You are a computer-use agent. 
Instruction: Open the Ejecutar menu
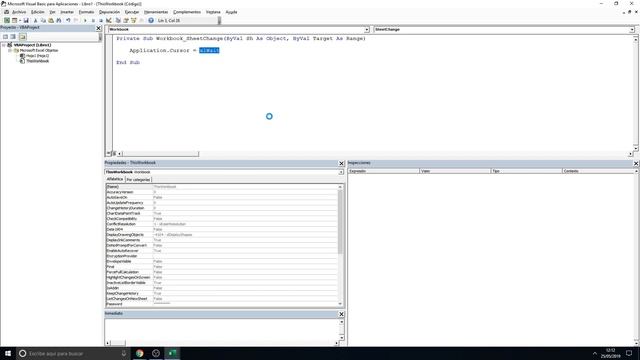pyautogui.click(x=132, y=12)
